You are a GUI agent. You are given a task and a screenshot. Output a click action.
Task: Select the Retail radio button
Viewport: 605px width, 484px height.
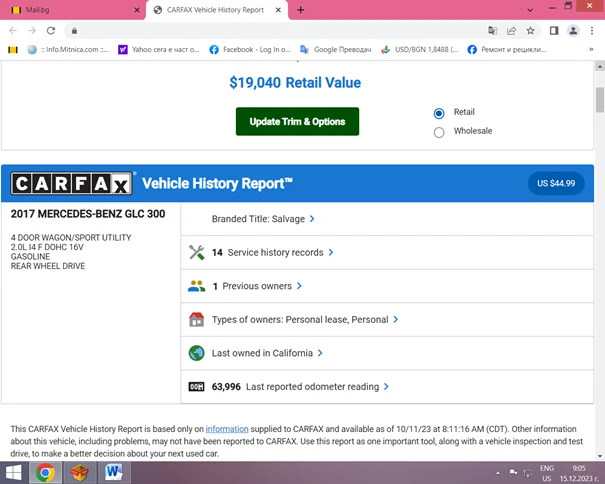point(439,113)
